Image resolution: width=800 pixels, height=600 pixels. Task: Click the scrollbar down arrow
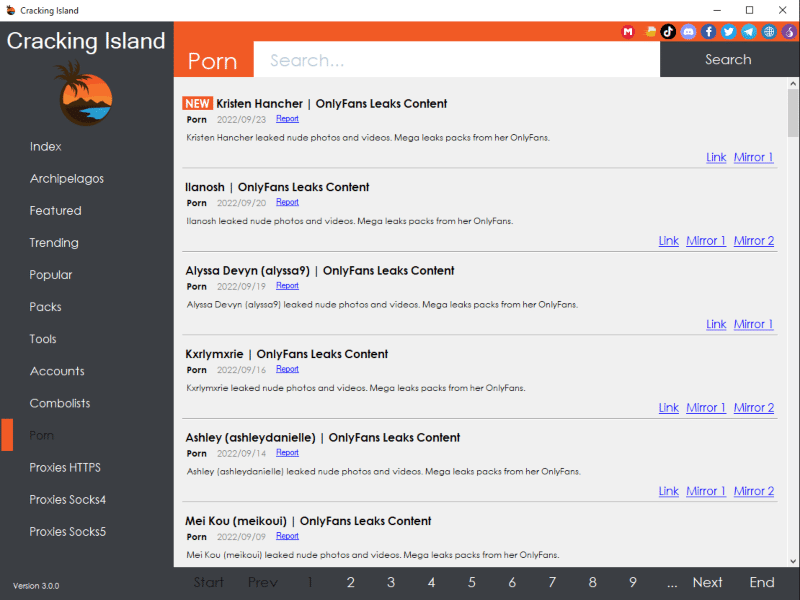click(793, 561)
